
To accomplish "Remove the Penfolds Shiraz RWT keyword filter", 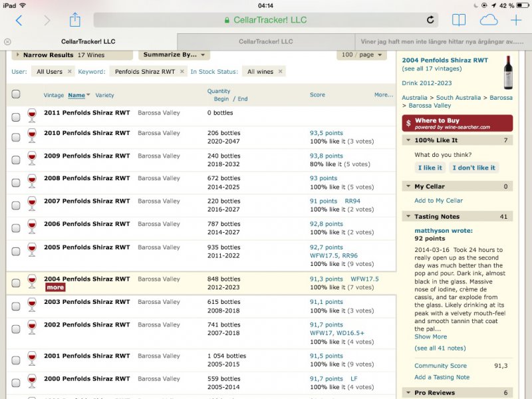I will (x=182, y=71).
